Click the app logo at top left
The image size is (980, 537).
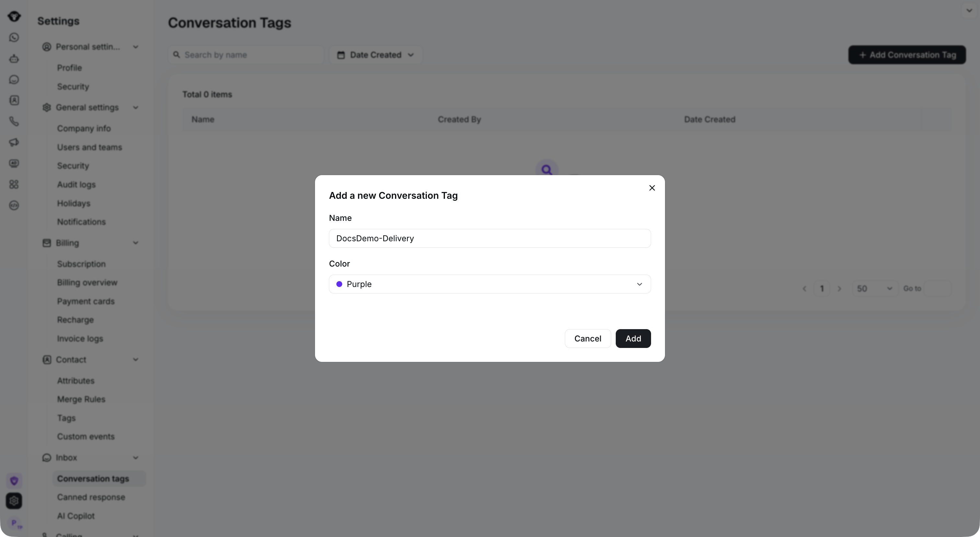coord(14,16)
